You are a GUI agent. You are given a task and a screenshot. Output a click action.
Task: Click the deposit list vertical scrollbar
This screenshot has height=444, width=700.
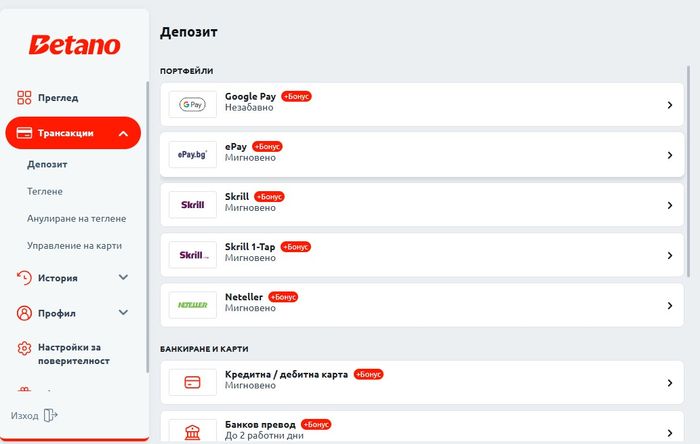pyautogui.click(x=688, y=172)
